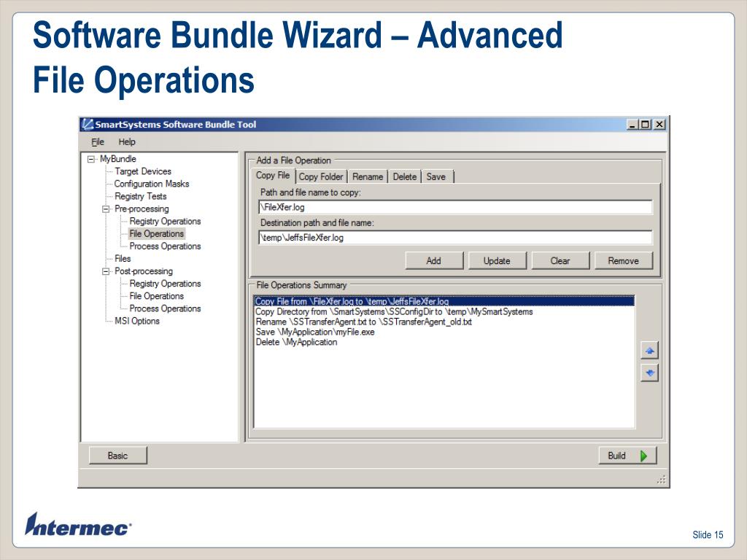
Task: Select Configuration Masks in the tree
Action: (x=152, y=184)
